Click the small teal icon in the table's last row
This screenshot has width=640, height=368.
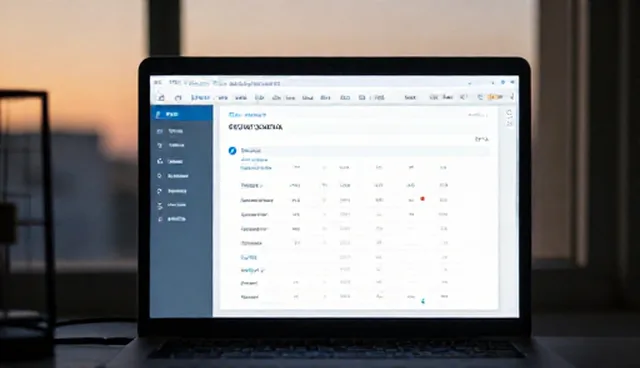[x=423, y=301]
